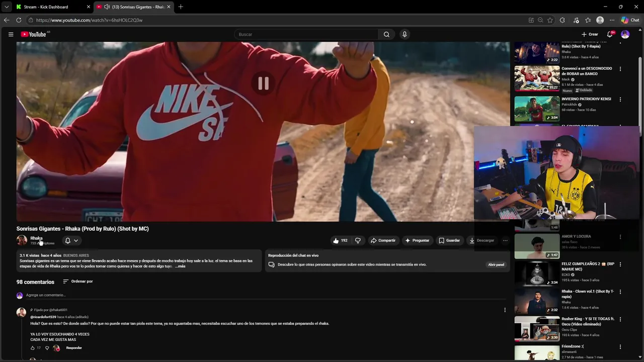
Task: Reload the page with the refresh icon
Action: tap(19, 20)
